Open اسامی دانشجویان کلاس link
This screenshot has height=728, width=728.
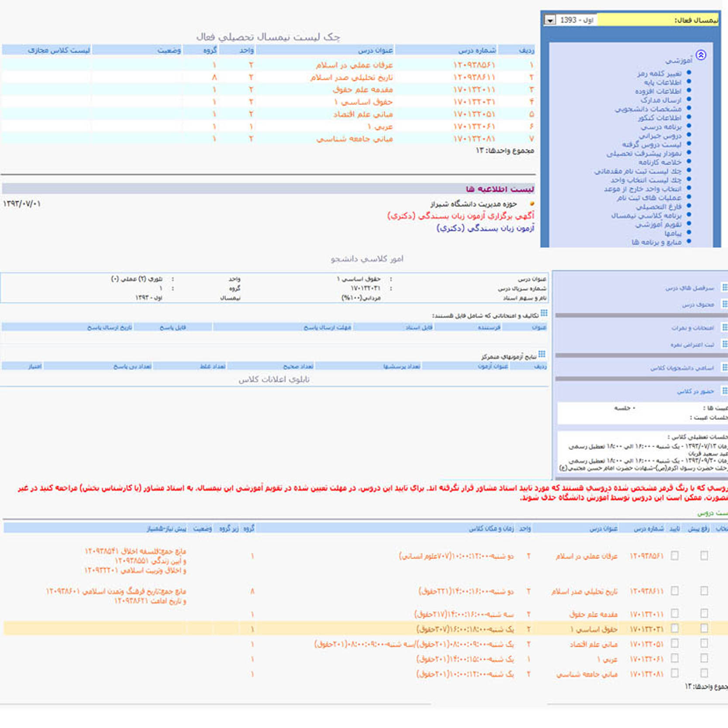click(x=682, y=368)
